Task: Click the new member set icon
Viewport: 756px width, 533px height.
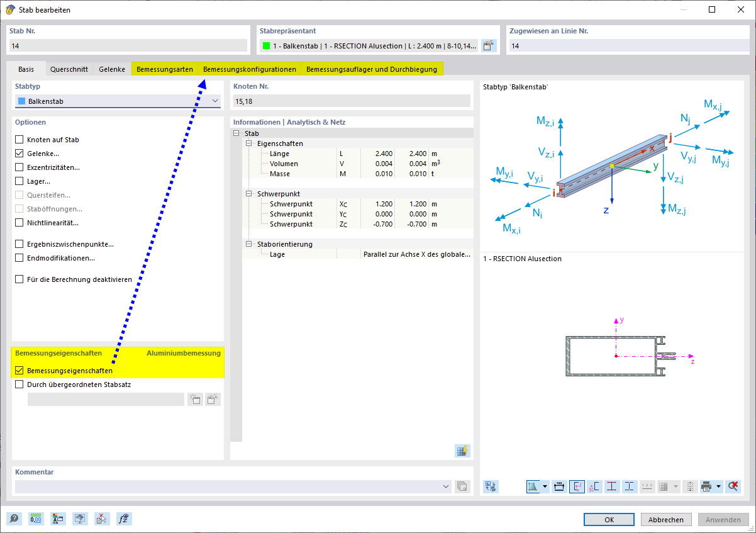Action: tap(195, 399)
